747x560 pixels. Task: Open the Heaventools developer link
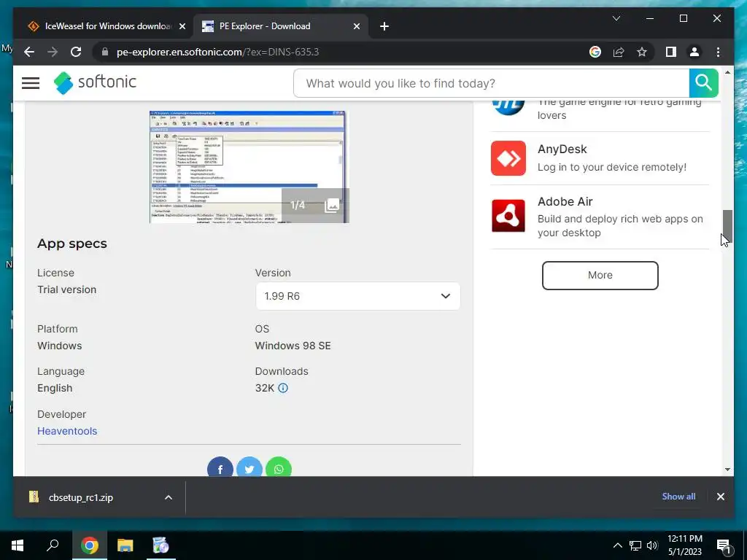coord(67,431)
